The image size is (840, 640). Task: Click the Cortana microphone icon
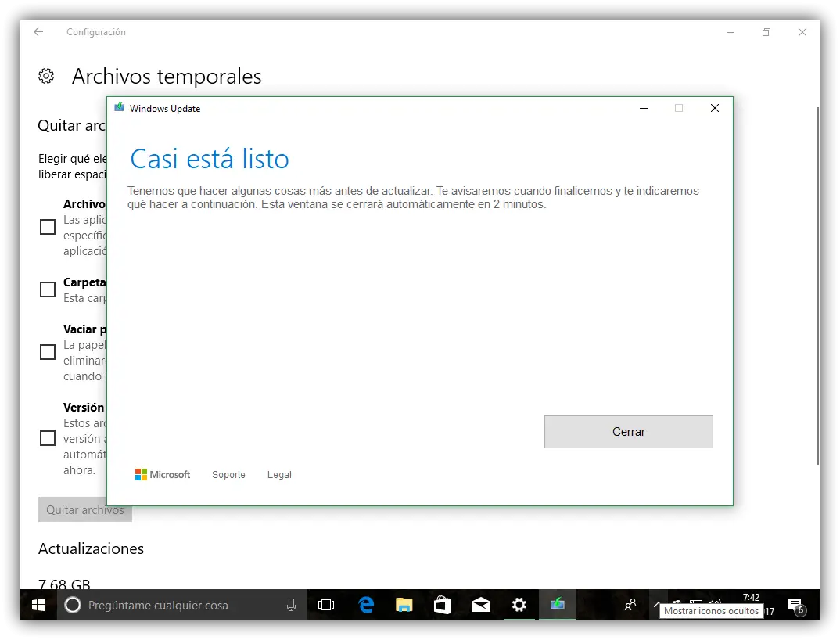click(292, 605)
